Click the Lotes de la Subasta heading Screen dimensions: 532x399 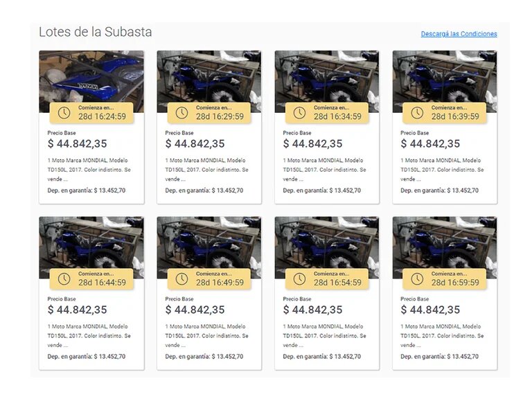[96, 32]
